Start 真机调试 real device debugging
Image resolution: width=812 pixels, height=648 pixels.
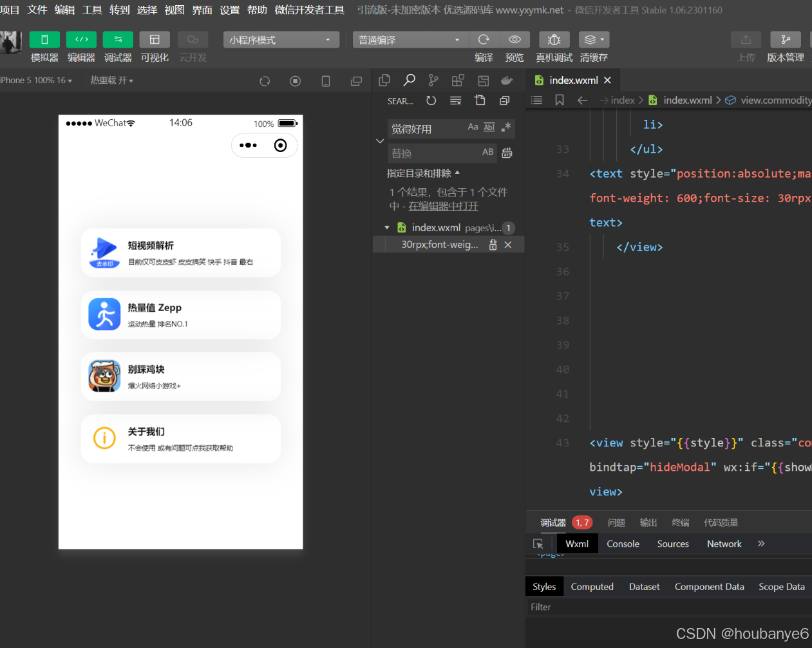(x=554, y=39)
